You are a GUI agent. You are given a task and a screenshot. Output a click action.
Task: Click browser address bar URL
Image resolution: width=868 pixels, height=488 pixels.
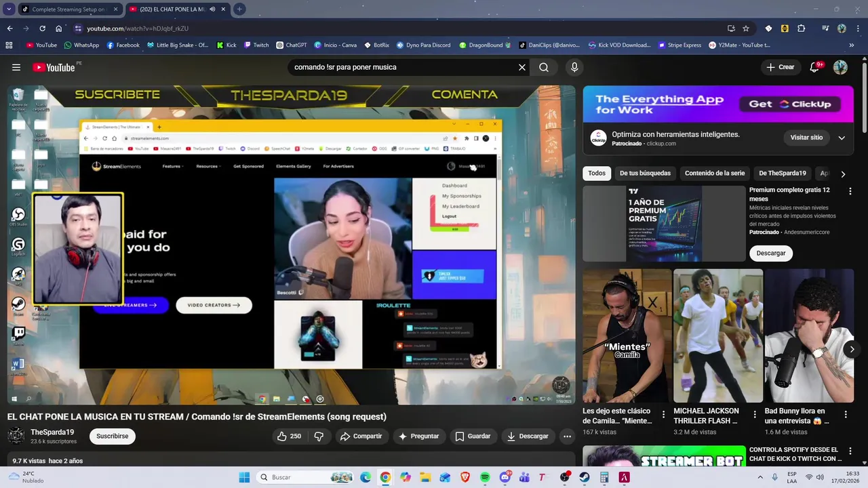138,28
